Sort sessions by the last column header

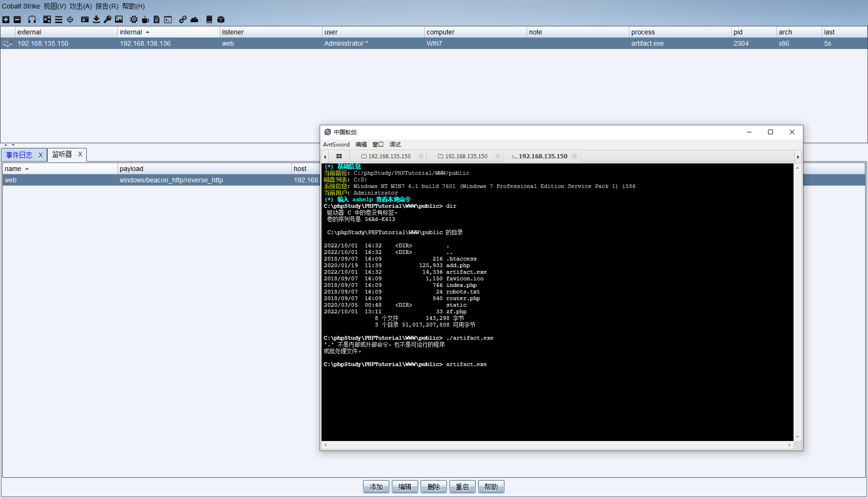coord(844,32)
